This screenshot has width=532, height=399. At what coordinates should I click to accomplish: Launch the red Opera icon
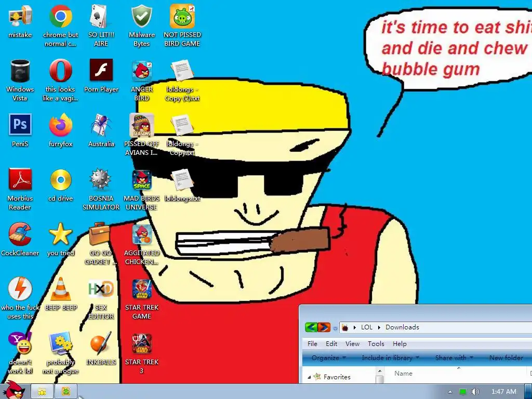[60, 71]
